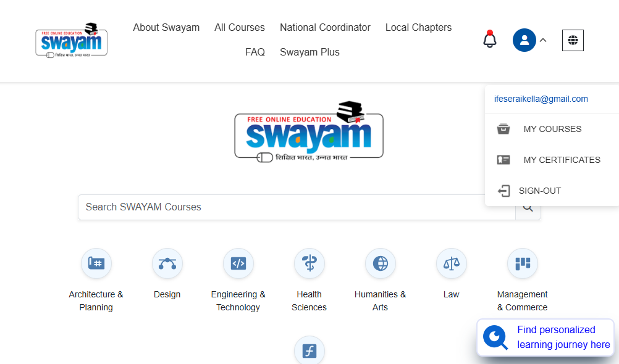Click the My Courses archive icon
Image resolution: width=619 pixels, height=364 pixels.
click(503, 129)
